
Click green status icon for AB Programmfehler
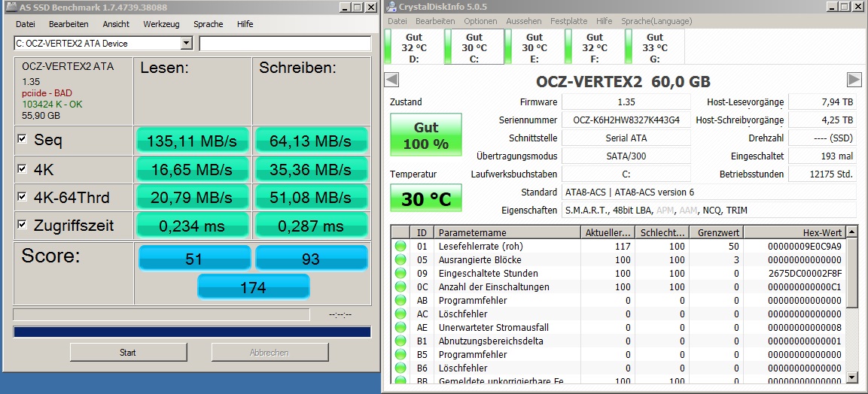400,301
